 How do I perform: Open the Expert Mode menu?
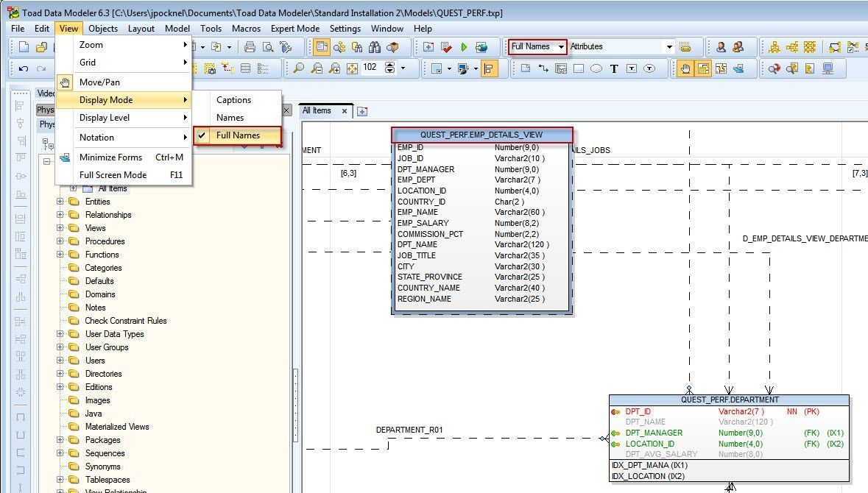point(295,28)
